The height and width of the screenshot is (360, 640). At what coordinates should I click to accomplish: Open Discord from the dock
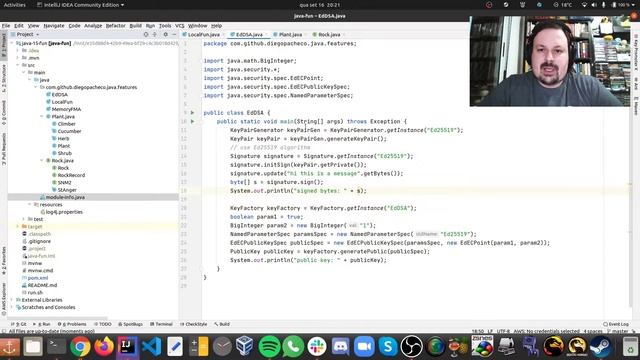click(340, 347)
